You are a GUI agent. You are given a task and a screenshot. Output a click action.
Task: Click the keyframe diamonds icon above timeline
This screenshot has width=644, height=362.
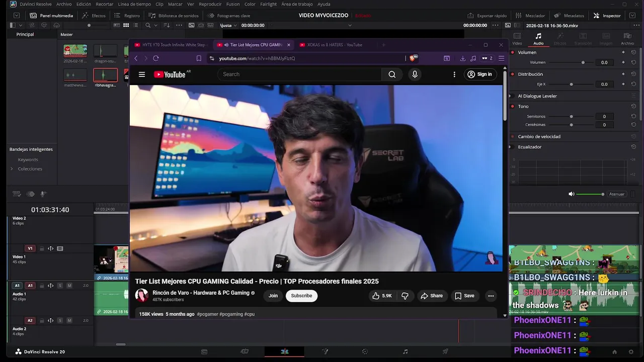(x=30, y=194)
